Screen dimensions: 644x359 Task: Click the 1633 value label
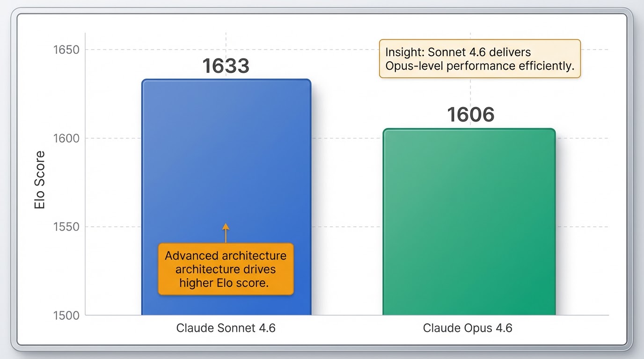(226, 66)
